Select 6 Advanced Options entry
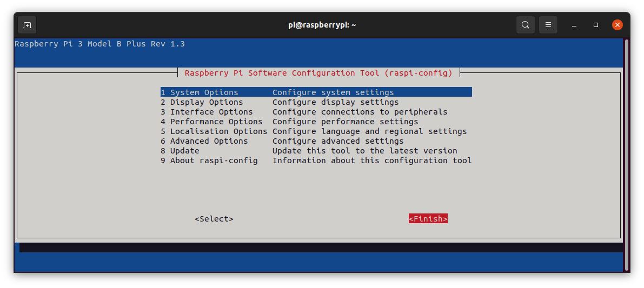This screenshot has width=644, height=288. pyautogui.click(x=316, y=141)
